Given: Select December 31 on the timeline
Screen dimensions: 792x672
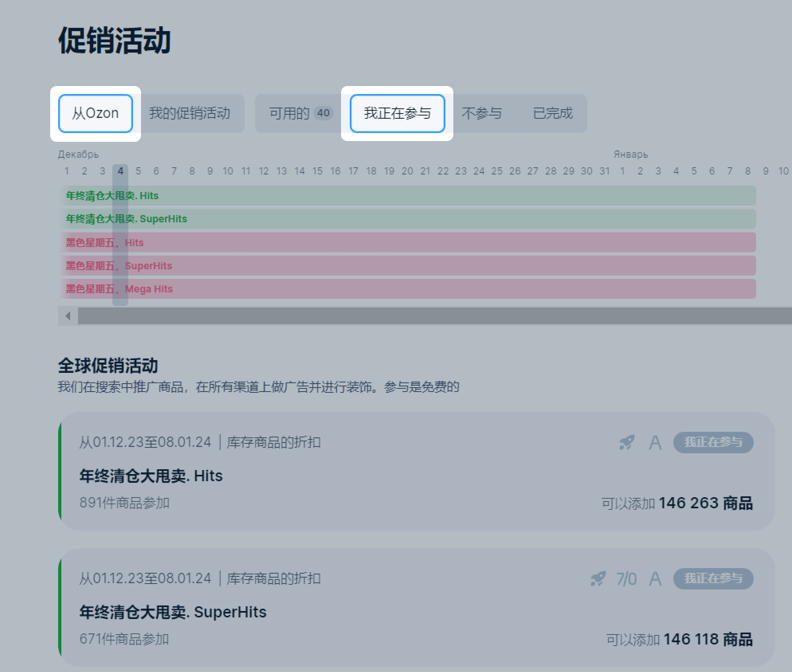Looking at the screenshot, I should (x=604, y=171).
